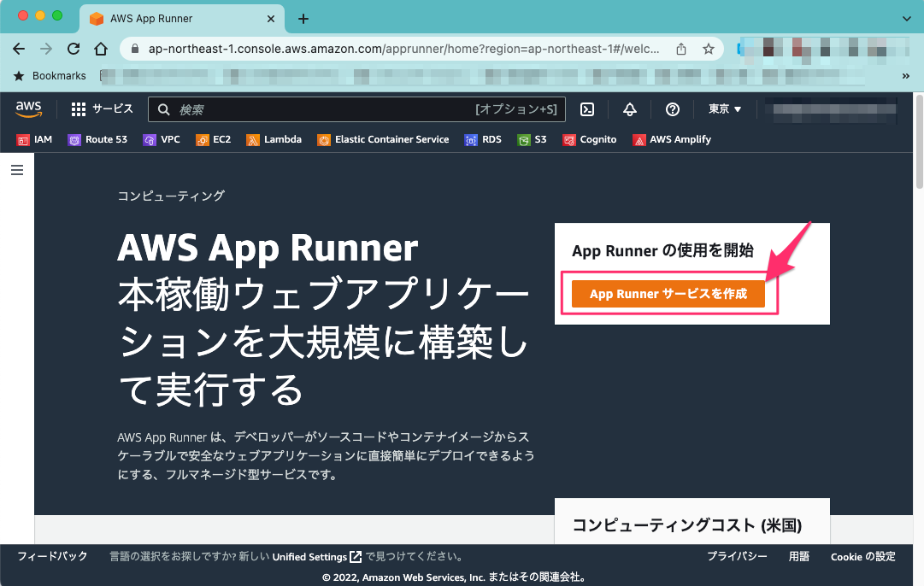Launch the CloudShell terminal icon
The image size is (924, 586).
587,109
